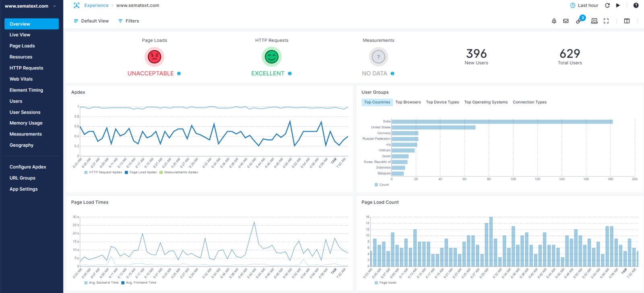This screenshot has height=293, width=644.
Task: Switch to Top Browsers tab
Action: [x=408, y=102]
